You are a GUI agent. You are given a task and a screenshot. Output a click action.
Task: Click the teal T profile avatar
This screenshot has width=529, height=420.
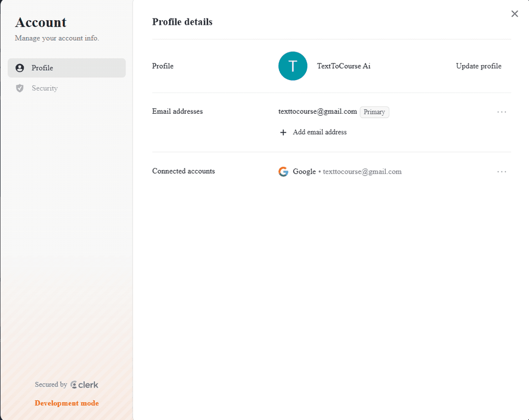tap(293, 66)
